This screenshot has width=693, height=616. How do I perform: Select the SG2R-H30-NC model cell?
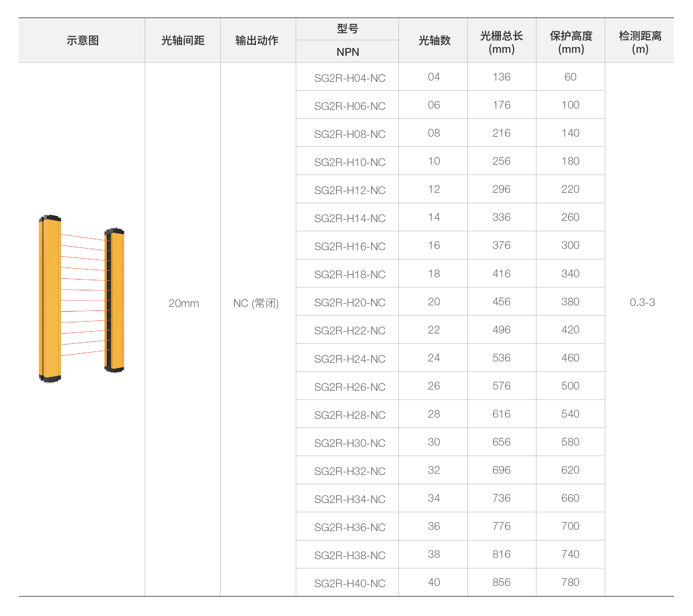(x=350, y=443)
